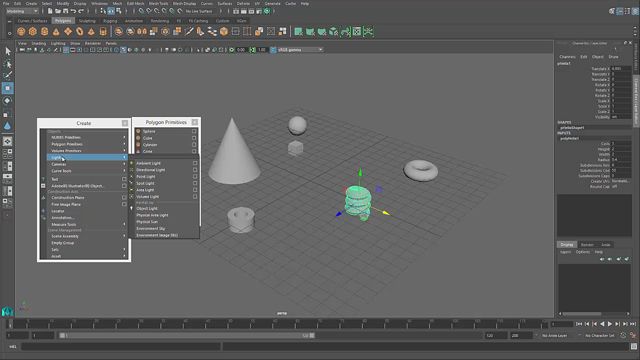This screenshot has width=640, height=360.
Task: Click the polygon torus shelf icon
Action: (80, 31)
